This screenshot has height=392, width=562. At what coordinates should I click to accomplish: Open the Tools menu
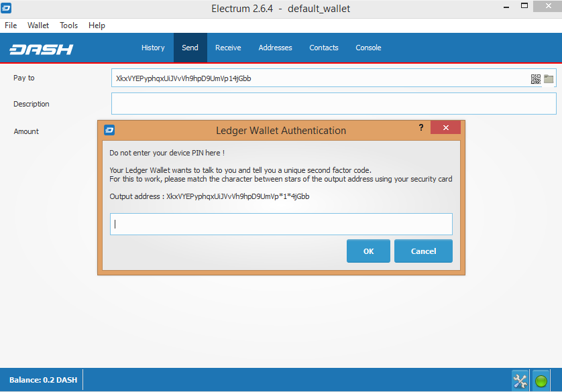tap(69, 25)
